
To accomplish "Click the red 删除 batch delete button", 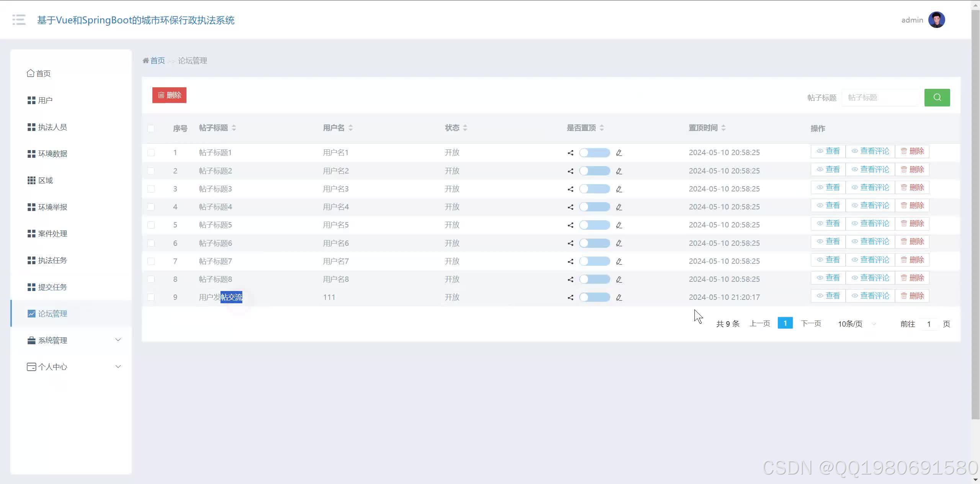I will pos(169,95).
